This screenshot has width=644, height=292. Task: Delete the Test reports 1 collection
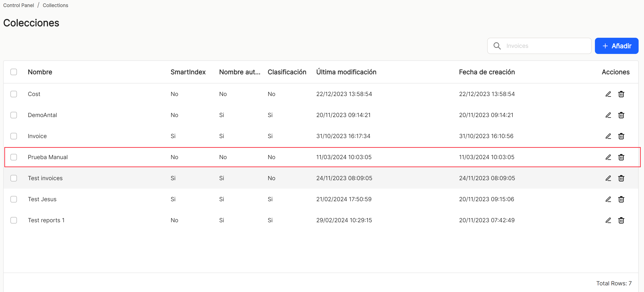(621, 220)
